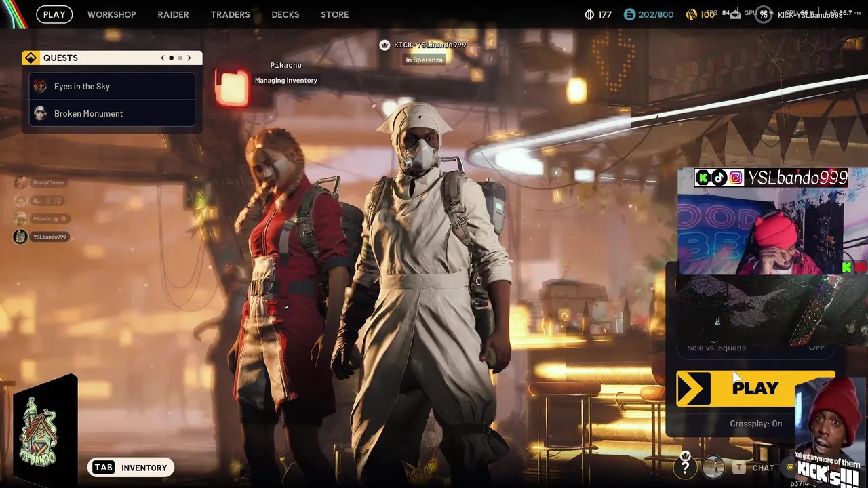This screenshot has height=488, width=868.
Task: Click the keyboard camera feed
Action: point(772,310)
